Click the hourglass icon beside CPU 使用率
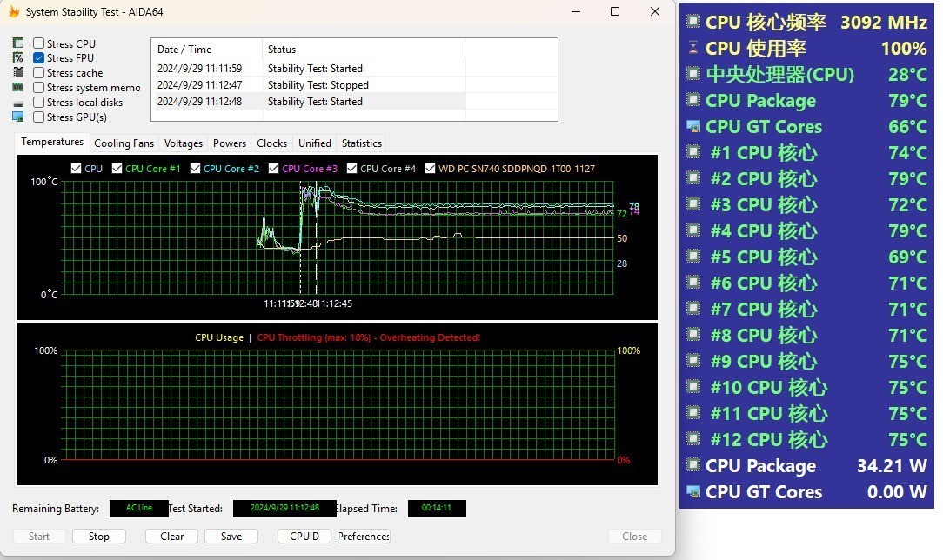Screen dimensions: 943x560 tap(692, 47)
